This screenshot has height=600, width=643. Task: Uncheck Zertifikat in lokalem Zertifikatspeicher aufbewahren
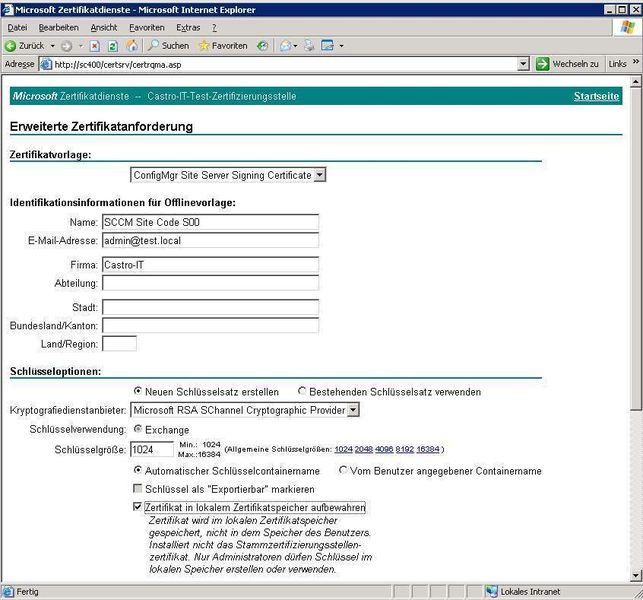(137, 507)
